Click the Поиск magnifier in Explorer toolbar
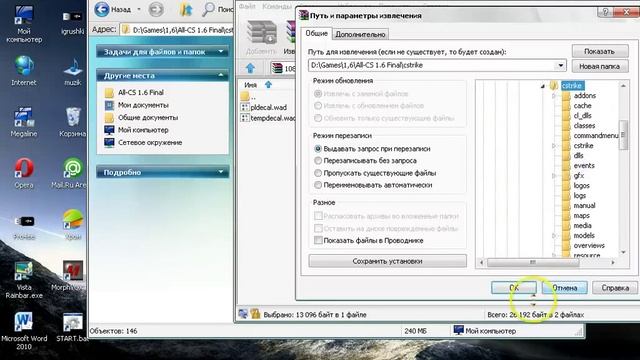Screen dimensions: 640x360 pyautogui.click(x=209, y=9)
